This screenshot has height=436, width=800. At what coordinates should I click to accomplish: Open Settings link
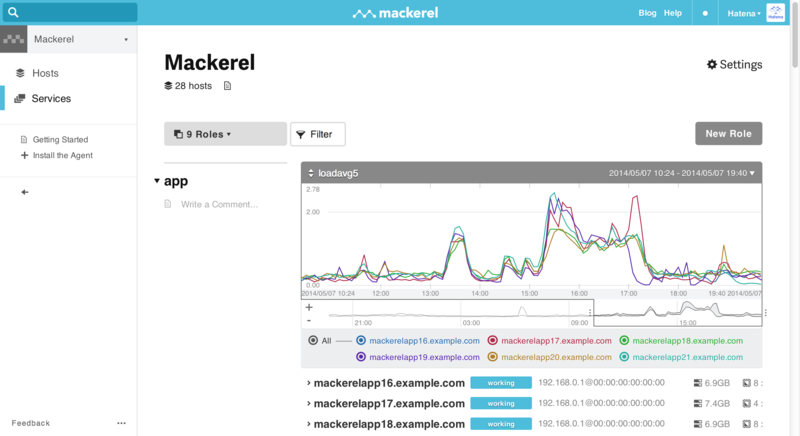pos(735,64)
